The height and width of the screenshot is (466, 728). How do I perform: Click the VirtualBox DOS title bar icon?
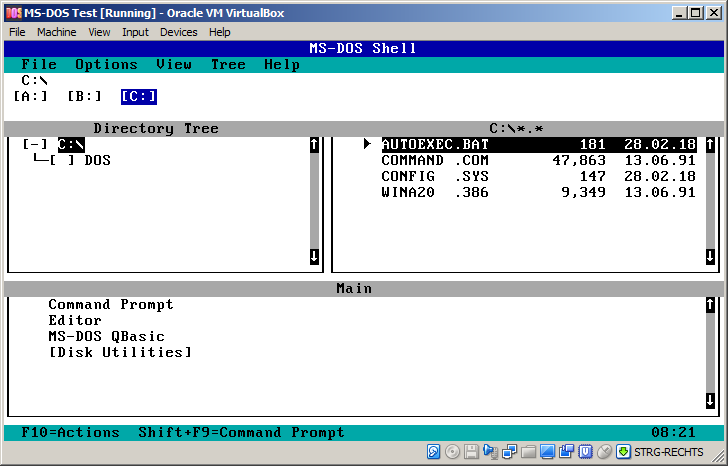[x=14, y=13]
